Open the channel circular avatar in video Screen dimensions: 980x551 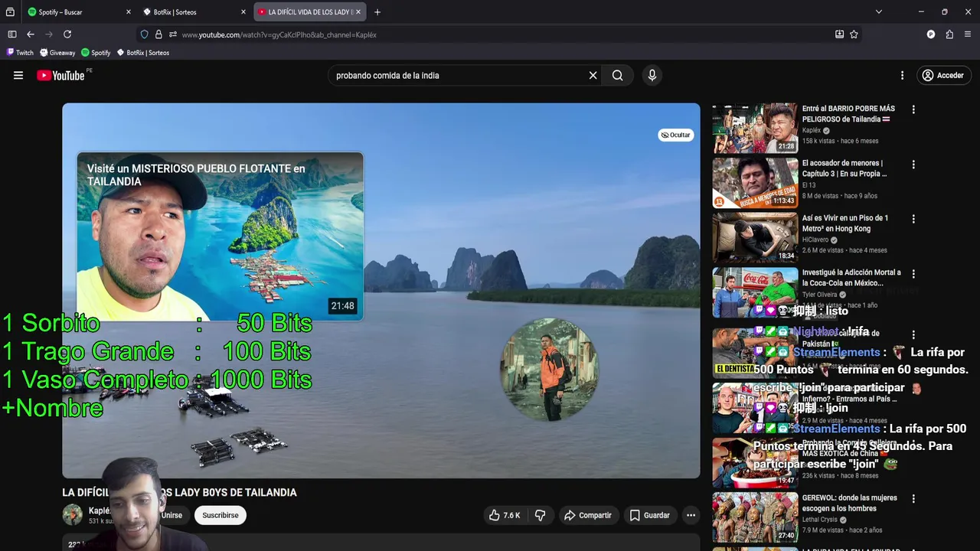click(x=548, y=369)
